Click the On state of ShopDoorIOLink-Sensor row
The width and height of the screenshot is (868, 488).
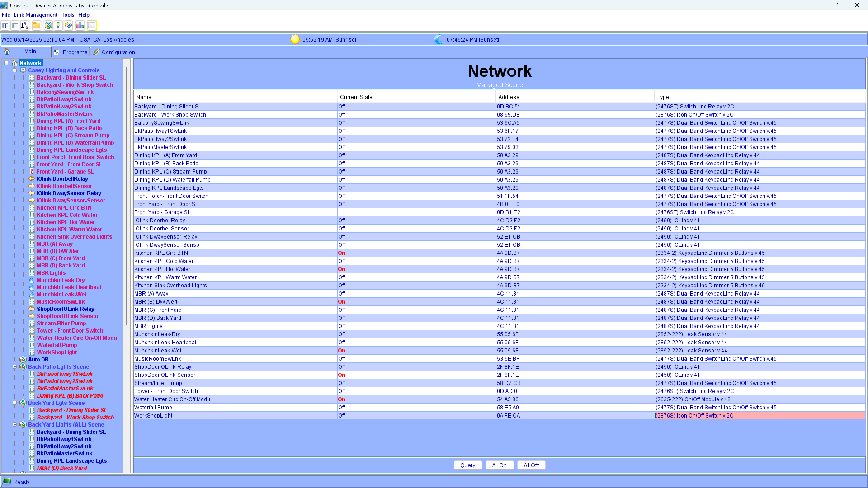[x=341, y=375]
